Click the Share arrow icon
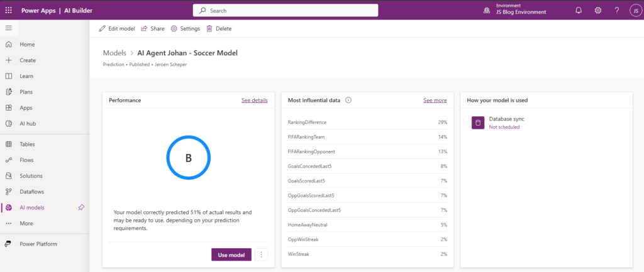Image resolution: width=644 pixels, height=272 pixels. pyautogui.click(x=144, y=29)
